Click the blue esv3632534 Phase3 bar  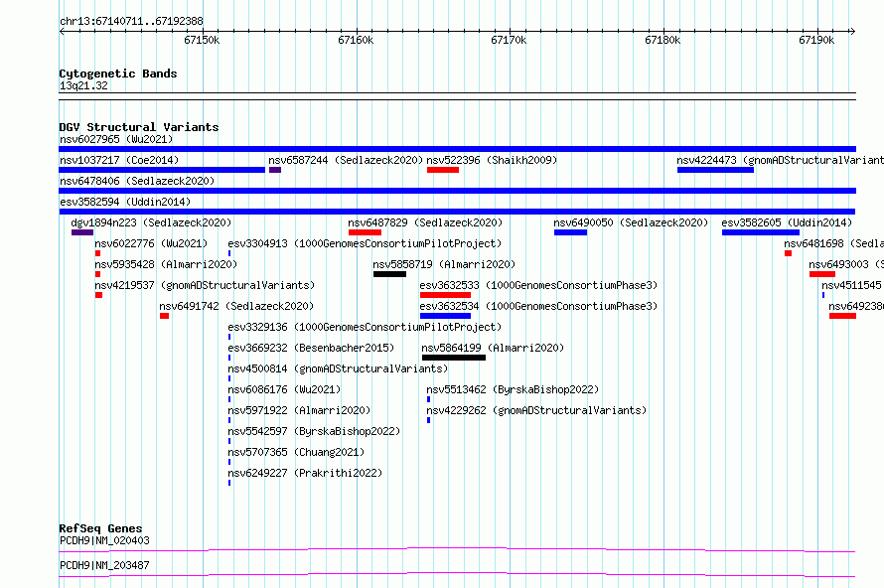[445, 316]
